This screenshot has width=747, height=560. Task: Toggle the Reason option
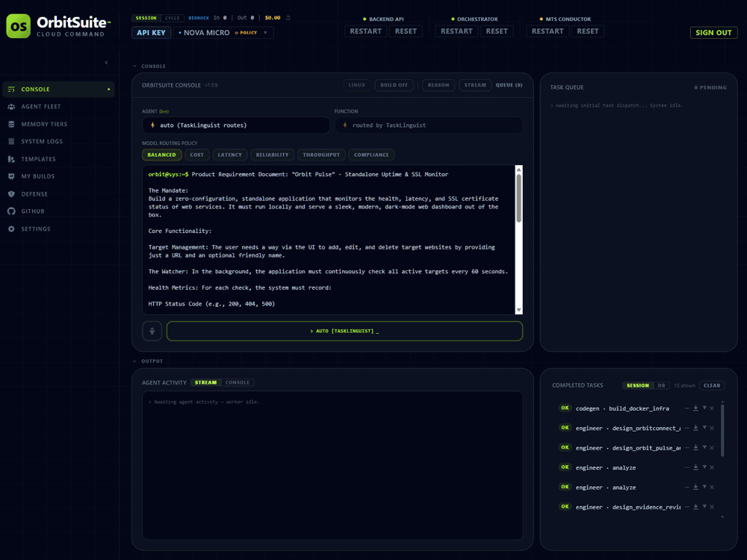pos(438,85)
